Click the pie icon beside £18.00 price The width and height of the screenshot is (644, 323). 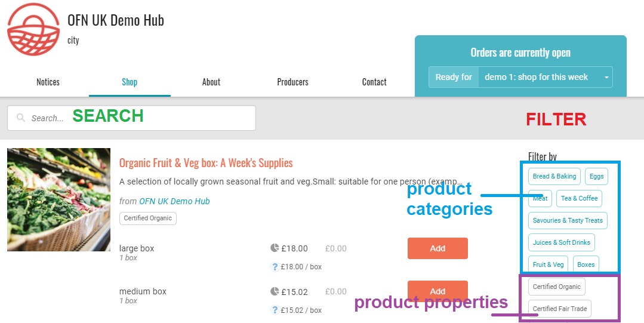point(275,248)
